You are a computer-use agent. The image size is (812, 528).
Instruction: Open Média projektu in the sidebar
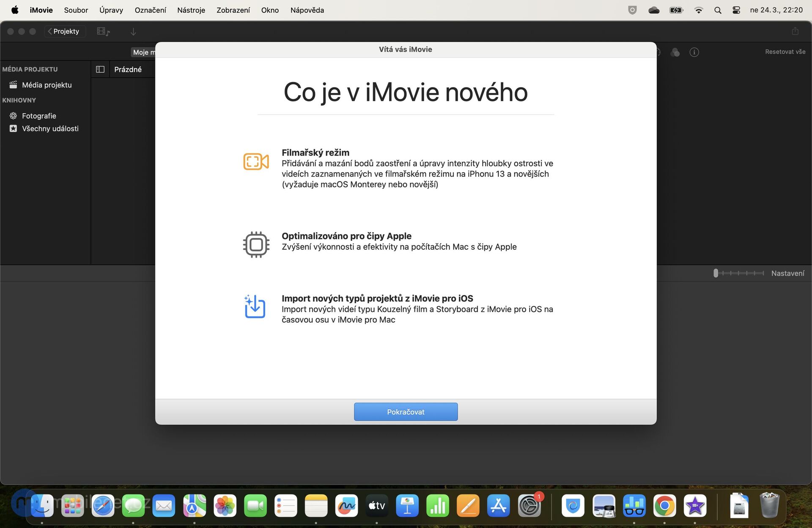click(47, 85)
